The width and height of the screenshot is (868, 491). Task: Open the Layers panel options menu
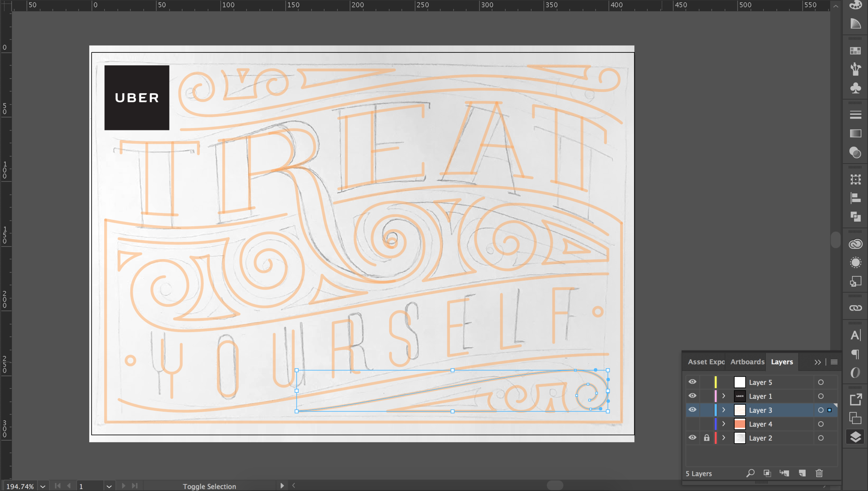coord(834,362)
